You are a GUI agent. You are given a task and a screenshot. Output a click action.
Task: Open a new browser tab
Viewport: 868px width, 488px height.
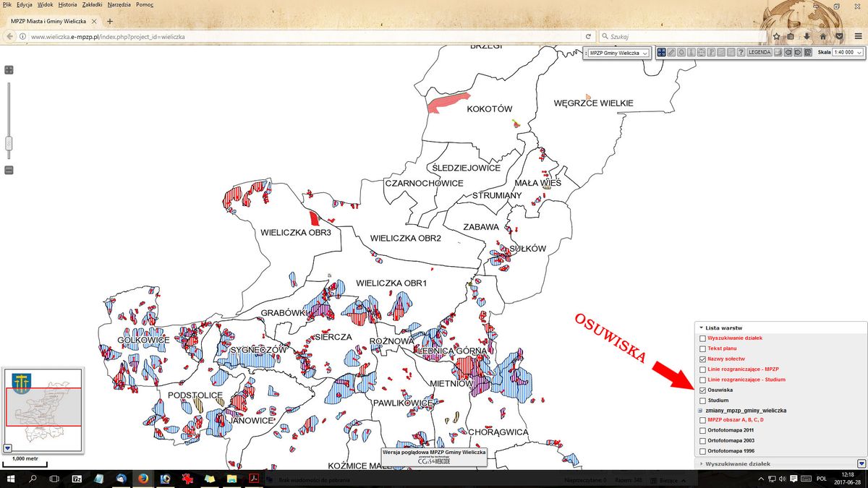pyautogui.click(x=110, y=21)
